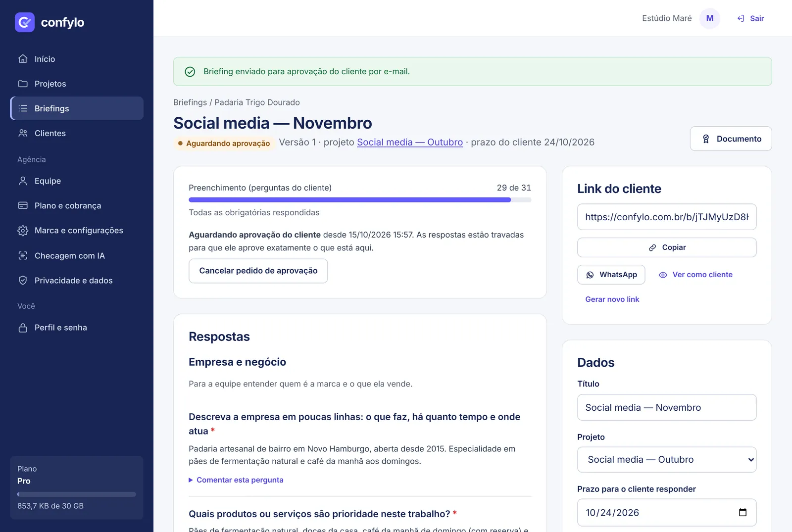Image resolution: width=792 pixels, height=532 pixels.
Task: Cancel the approval request
Action: [258, 271]
